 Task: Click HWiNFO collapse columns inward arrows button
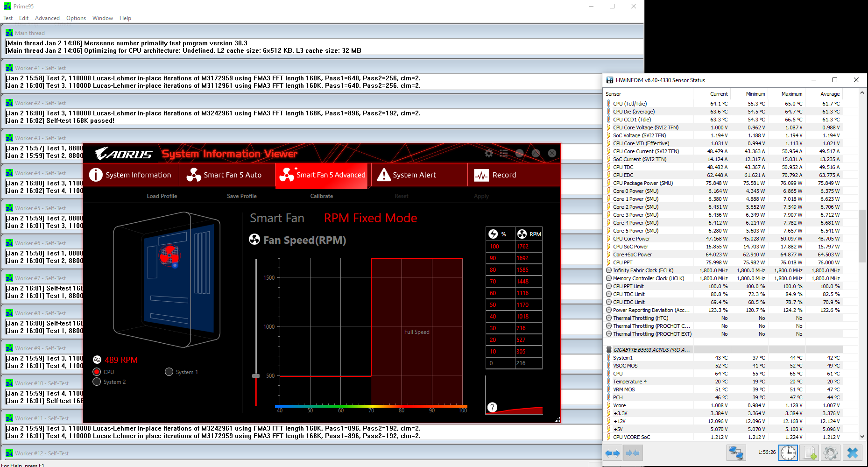633,453
